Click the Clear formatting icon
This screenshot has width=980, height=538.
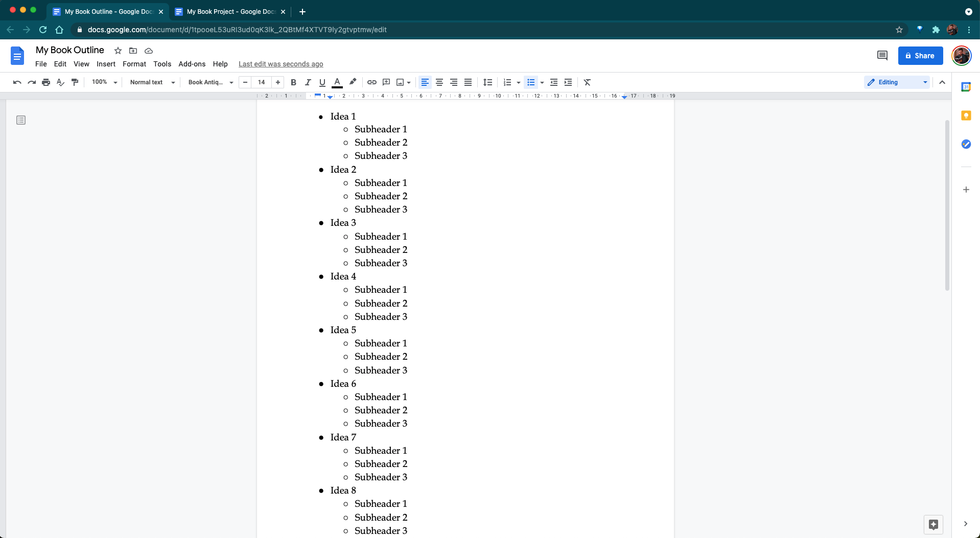[587, 82]
